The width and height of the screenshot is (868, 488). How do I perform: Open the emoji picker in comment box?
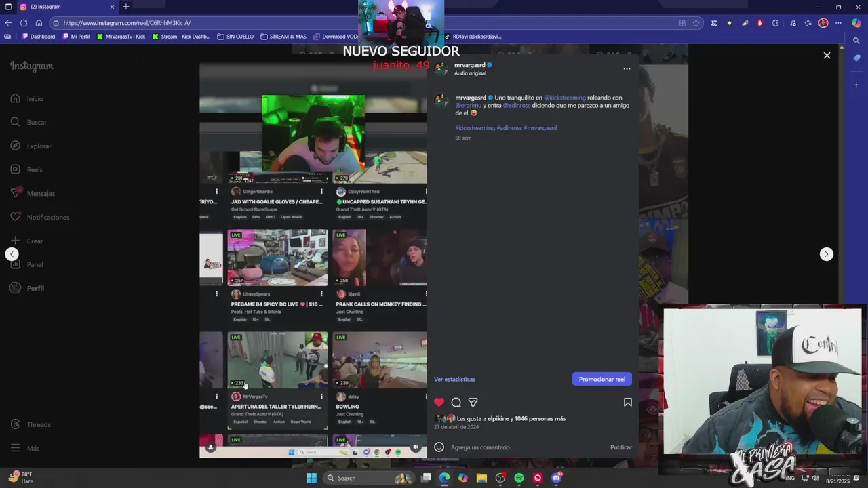point(439,447)
